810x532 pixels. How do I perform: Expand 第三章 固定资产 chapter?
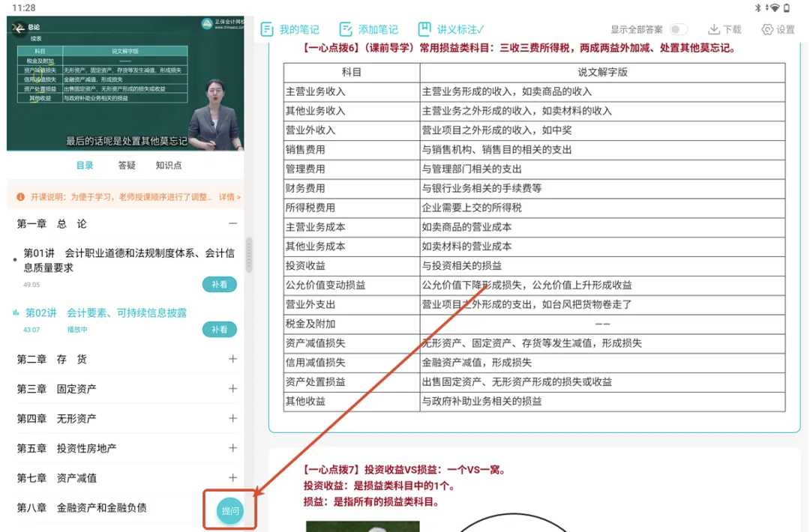coord(233,389)
